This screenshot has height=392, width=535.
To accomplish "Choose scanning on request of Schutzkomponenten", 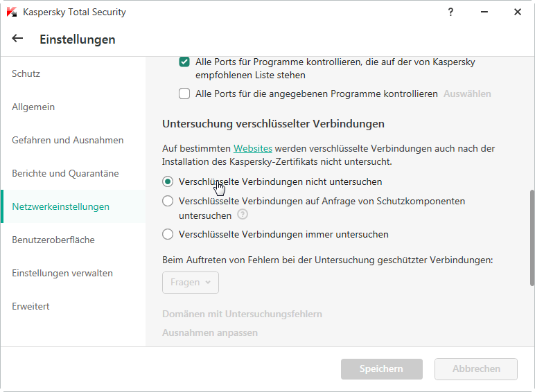I will tap(168, 201).
